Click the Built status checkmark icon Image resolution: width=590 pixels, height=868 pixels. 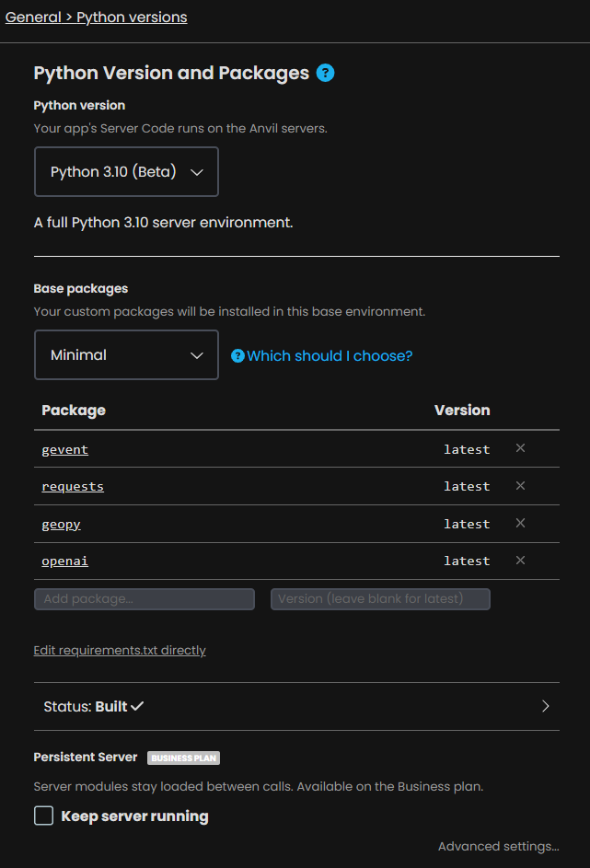pos(137,706)
